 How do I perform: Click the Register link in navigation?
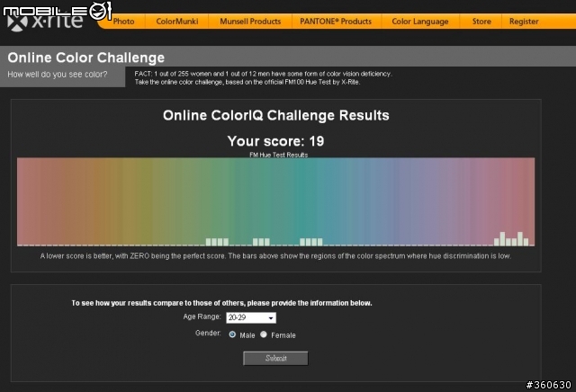click(x=524, y=22)
